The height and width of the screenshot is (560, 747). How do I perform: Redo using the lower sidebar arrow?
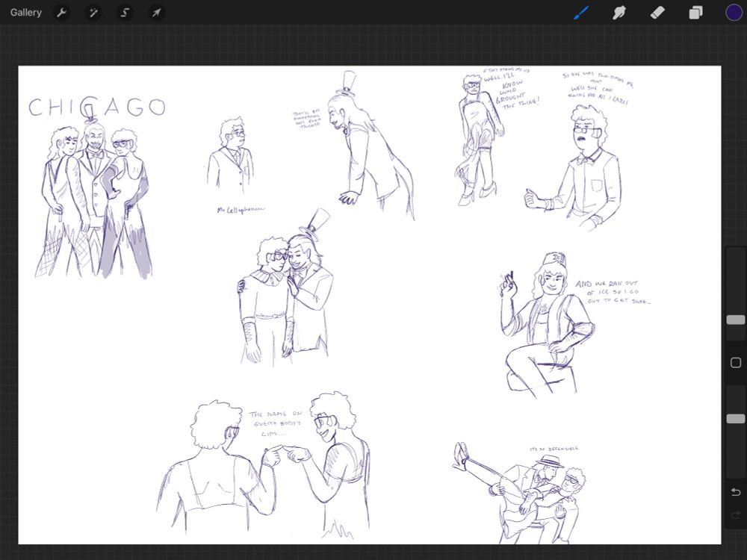click(x=736, y=514)
